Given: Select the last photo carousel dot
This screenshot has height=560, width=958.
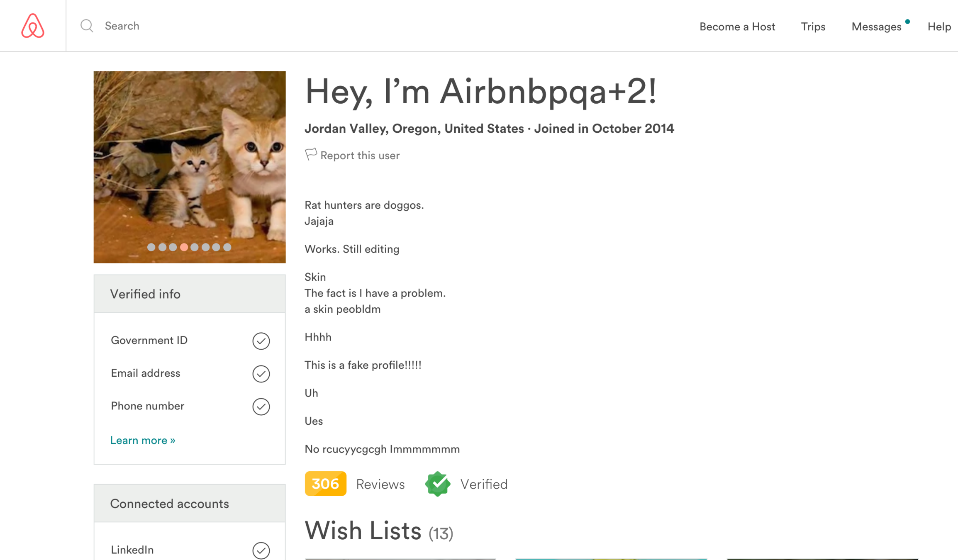Looking at the screenshot, I should [227, 247].
